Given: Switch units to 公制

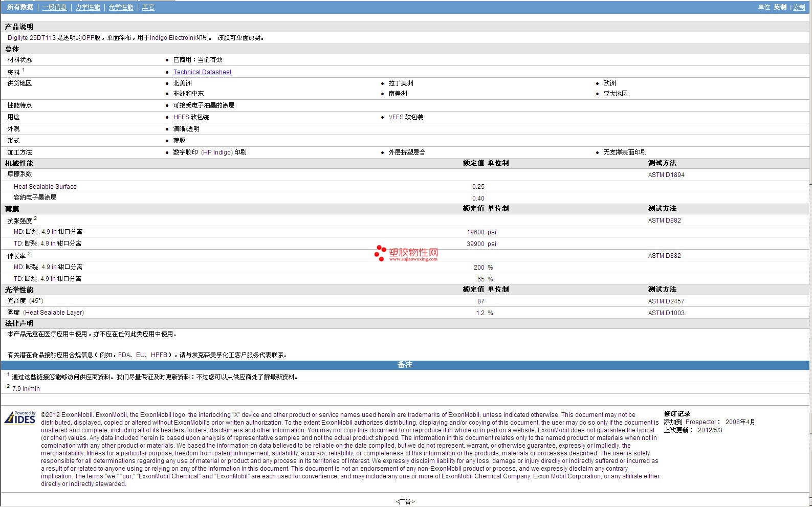Looking at the screenshot, I should tap(799, 7).
